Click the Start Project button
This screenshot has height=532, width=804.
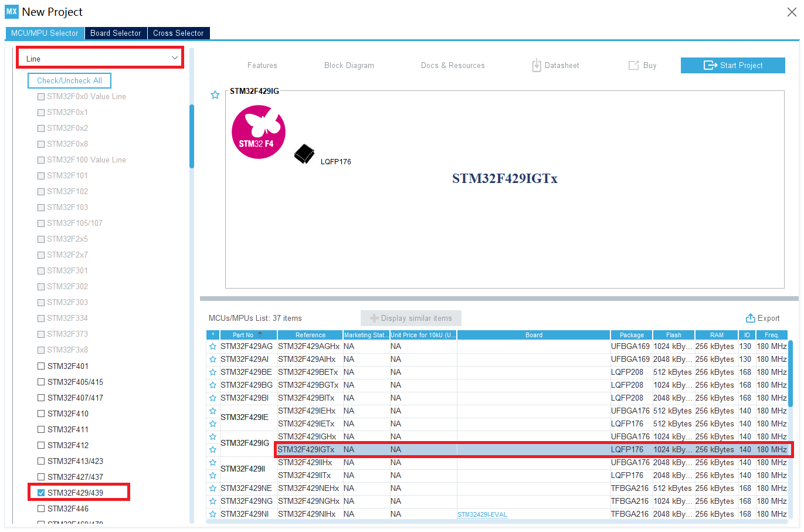coord(732,65)
